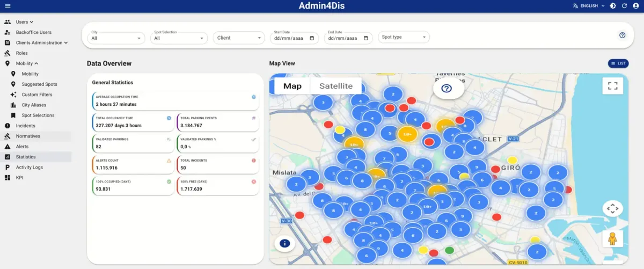Screen dimensions: 644x269
Task: Click the Total Parking Events value 3.184.767
Action: coord(191,125)
